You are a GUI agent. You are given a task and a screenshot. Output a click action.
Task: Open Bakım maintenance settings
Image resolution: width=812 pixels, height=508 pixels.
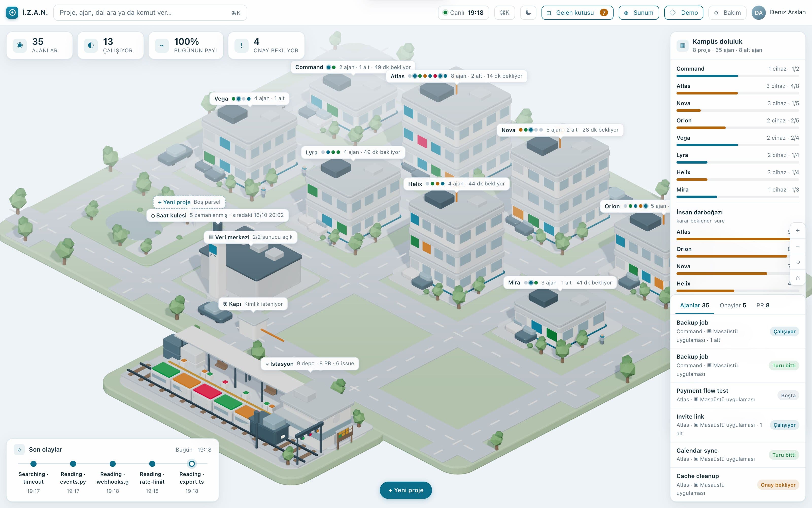(727, 13)
